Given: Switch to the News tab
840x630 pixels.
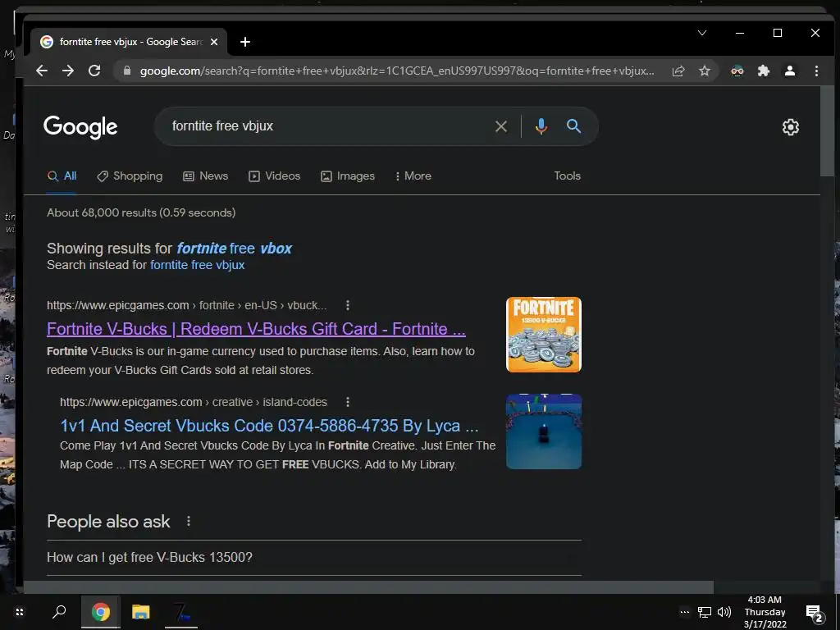Looking at the screenshot, I should [206, 176].
